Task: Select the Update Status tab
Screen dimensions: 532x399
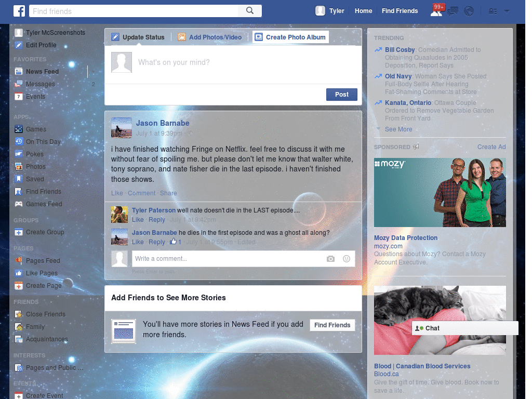Action: (x=138, y=37)
